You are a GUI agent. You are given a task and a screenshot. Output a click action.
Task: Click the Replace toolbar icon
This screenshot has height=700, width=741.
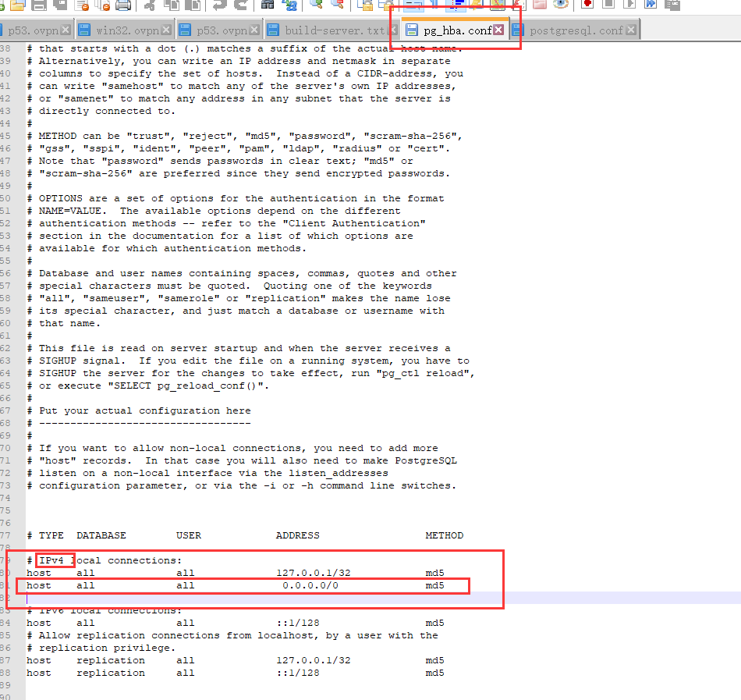point(289,5)
